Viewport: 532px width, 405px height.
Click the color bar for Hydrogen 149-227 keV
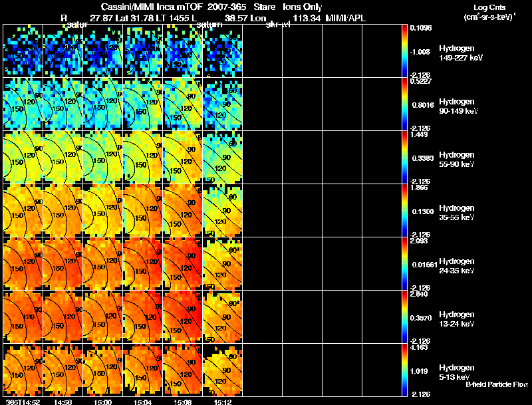(404, 51)
